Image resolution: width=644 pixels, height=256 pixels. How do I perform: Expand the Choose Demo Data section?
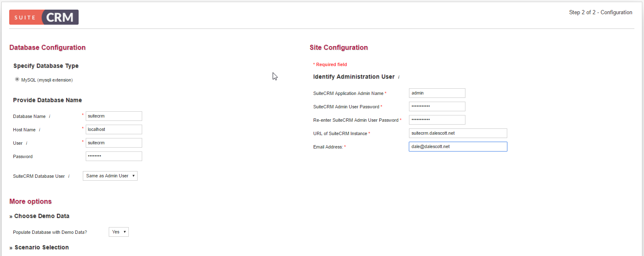point(39,216)
